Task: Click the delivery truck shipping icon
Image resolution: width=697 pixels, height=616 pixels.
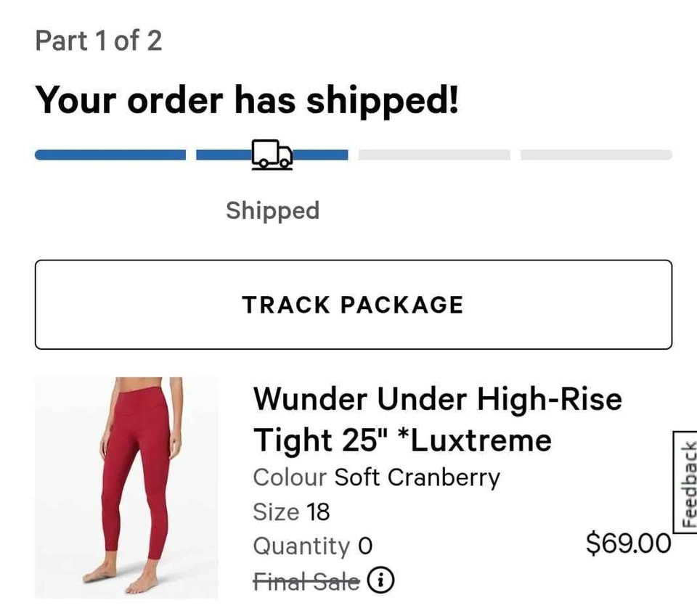Action: point(272,155)
